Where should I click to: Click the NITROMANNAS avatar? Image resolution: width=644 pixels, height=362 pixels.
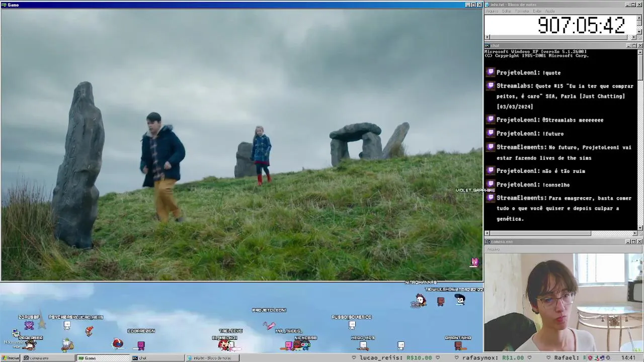420,301
